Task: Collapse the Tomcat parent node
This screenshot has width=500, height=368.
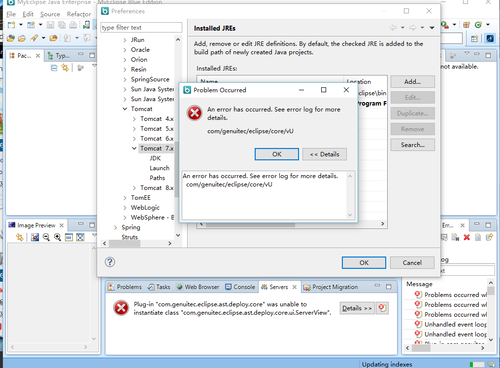Action: (125, 109)
